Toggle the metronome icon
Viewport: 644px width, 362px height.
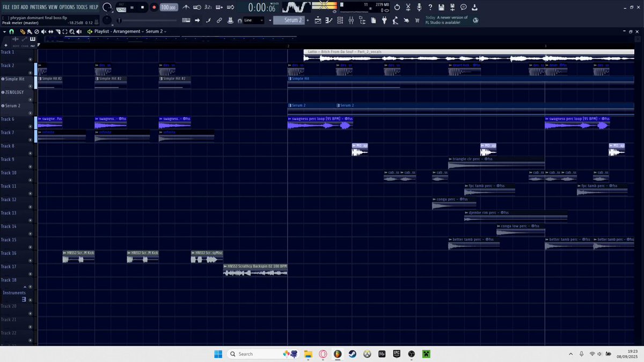point(186,8)
